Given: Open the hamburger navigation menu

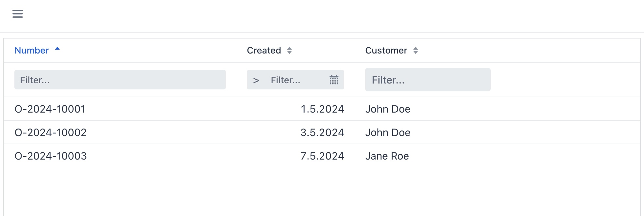Looking at the screenshot, I should pyautogui.click(x=18, y=14).
